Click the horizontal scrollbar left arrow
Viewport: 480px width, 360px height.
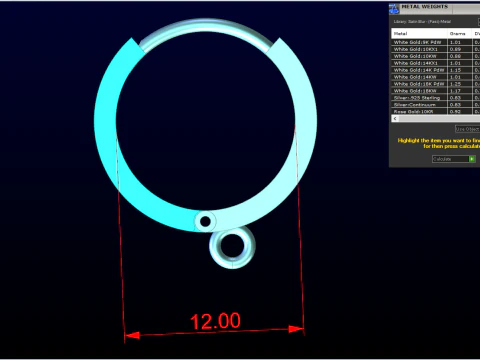coord(395,119)
